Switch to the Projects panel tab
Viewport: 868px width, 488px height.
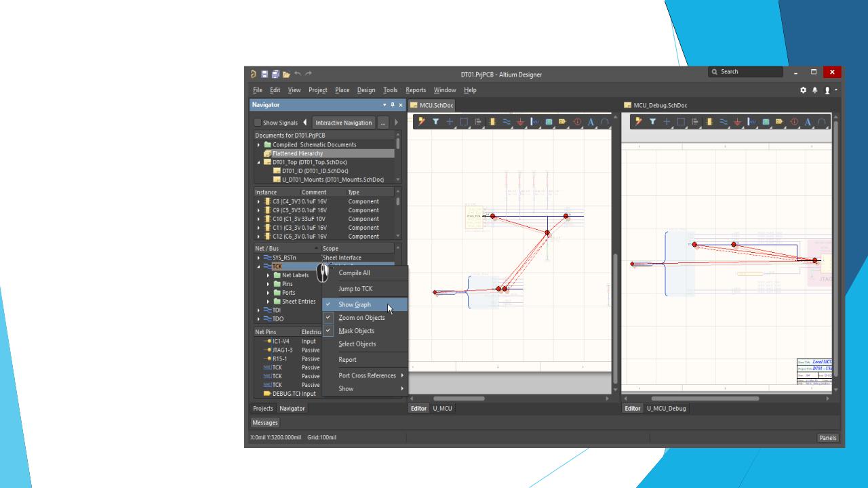tap(263, 409)
